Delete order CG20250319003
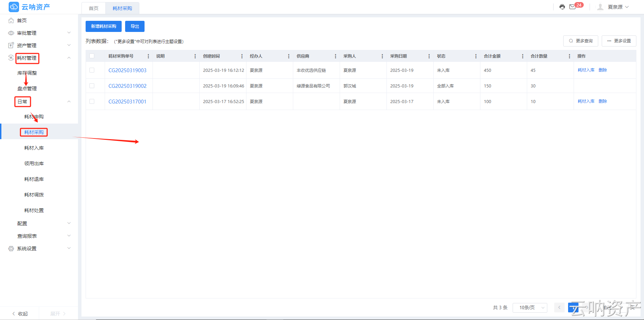 tap(603, 70)
